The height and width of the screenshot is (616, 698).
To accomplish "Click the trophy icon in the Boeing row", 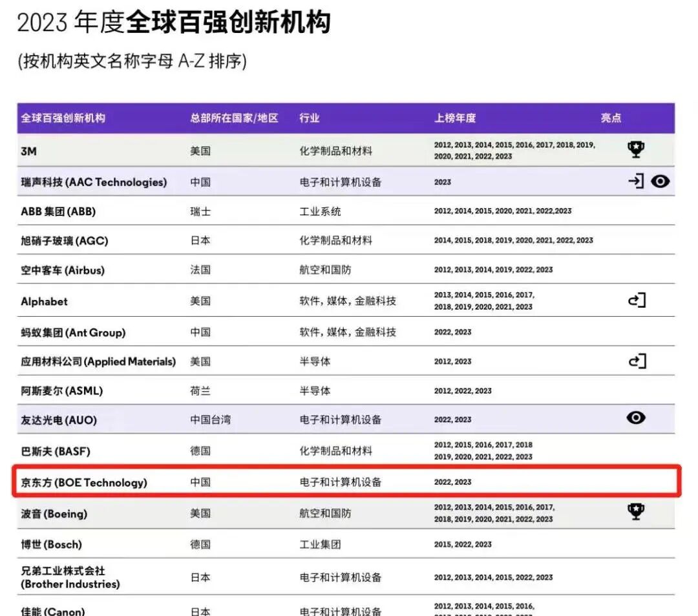I will click(x=636, y=511).
